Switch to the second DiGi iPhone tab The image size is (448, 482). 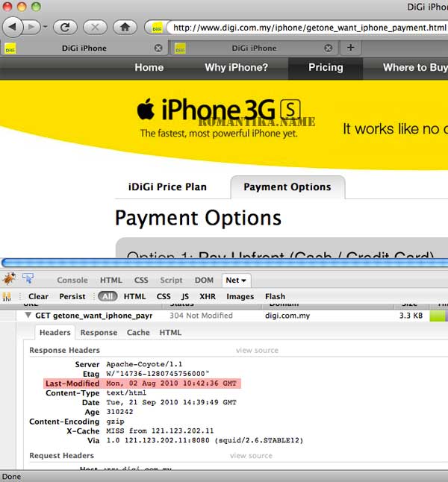point(254,48)
